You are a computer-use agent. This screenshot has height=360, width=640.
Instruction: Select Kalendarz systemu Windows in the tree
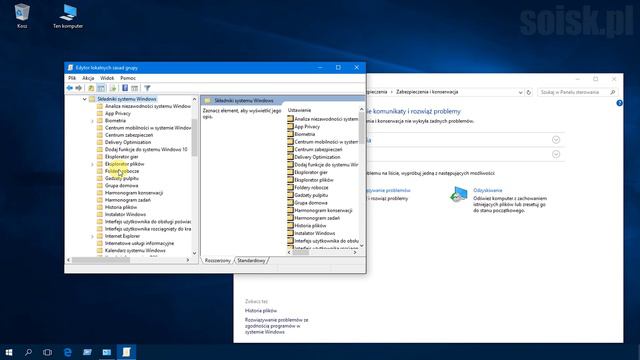135,251
